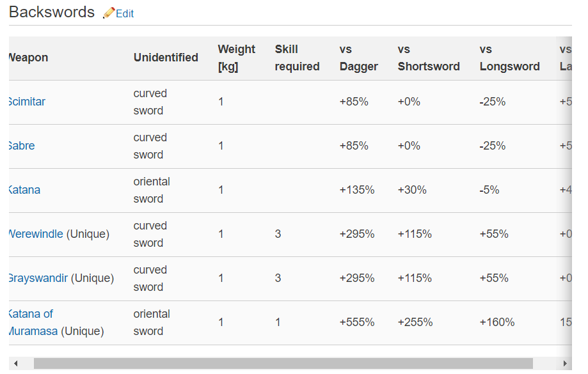Image resolution: width=588 pixels, height=374 pixels.
Task: Click the pencil edit icon beside Backswords
Action: (x=109, y=13)
